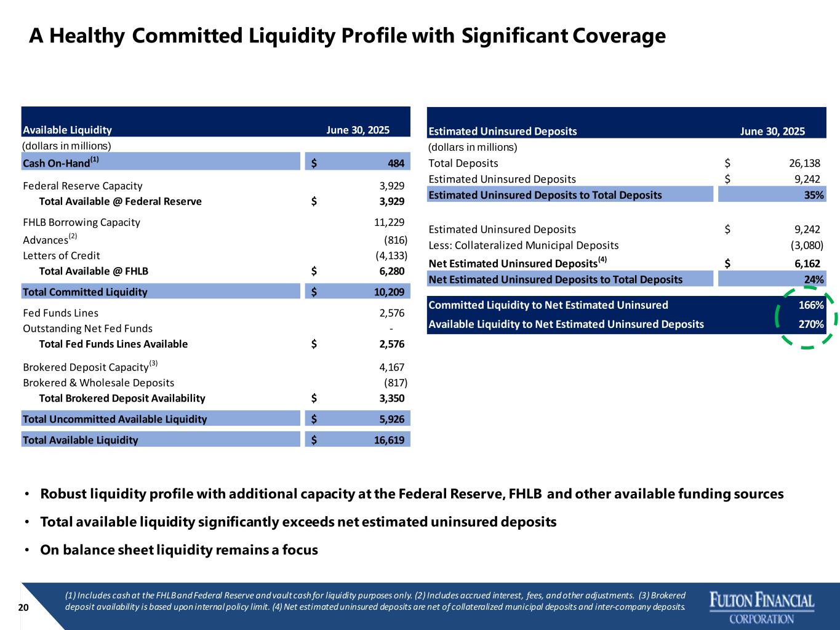
Task: Click the footnote text in the footer
Action: (x=375, y=601)
